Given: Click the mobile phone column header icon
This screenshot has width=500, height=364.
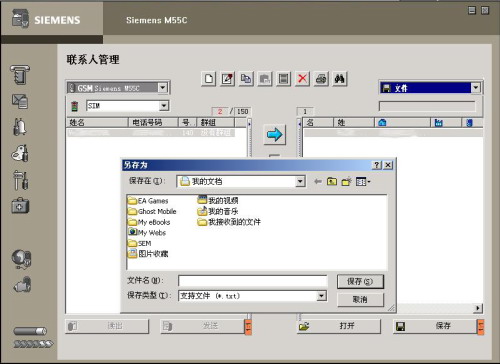Looking at the screenshot, I should click(x=469, y=123).
